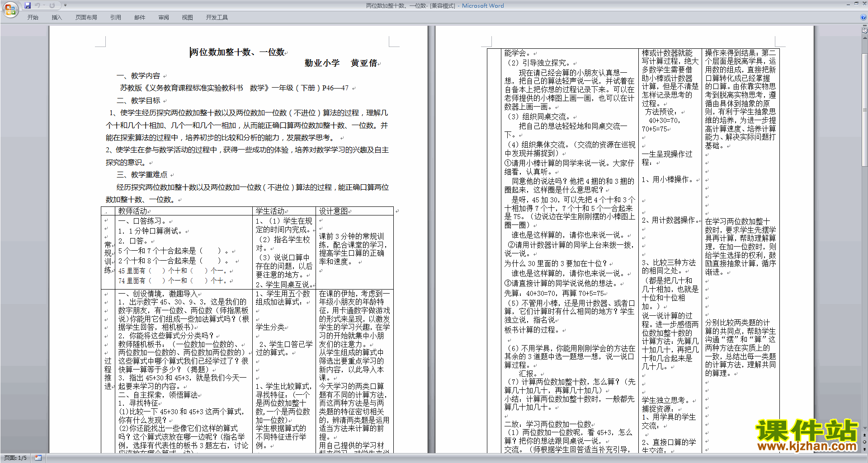The height and width of the screenshot is (463, 868).
Task: Click the line 一、口答练习。
Action: (142, 221)
